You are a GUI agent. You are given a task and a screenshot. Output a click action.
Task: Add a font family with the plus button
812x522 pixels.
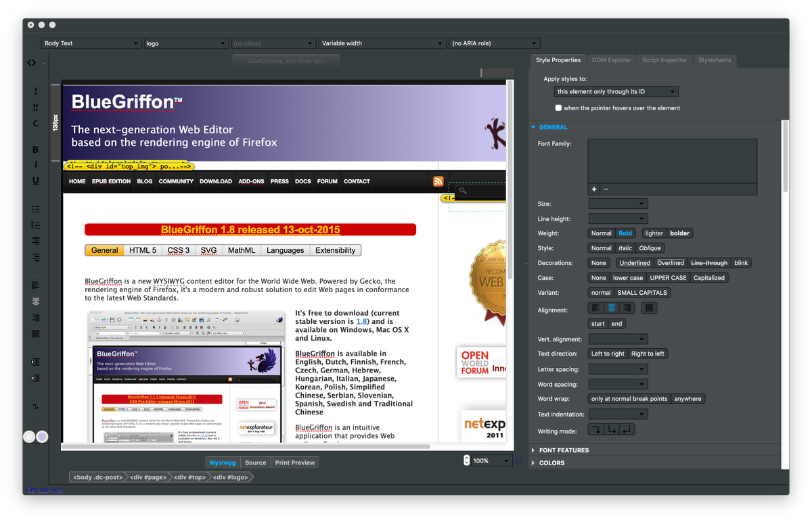click(x=594, y=189)
